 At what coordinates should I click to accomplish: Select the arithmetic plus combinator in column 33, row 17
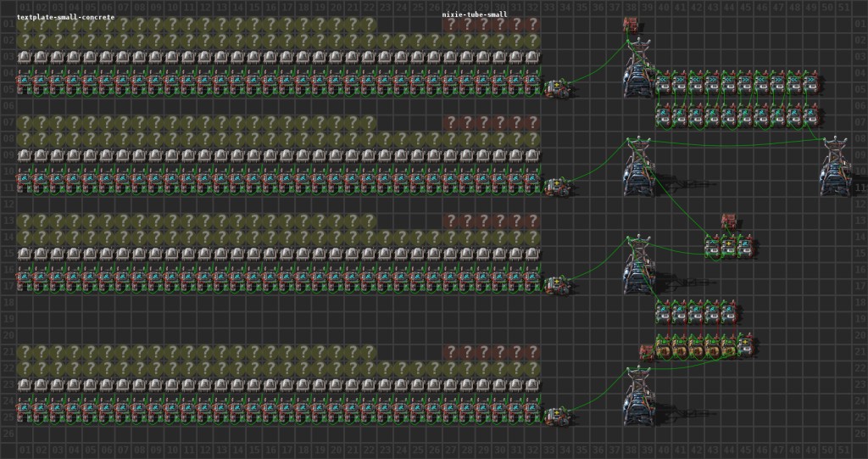point(557,285)
